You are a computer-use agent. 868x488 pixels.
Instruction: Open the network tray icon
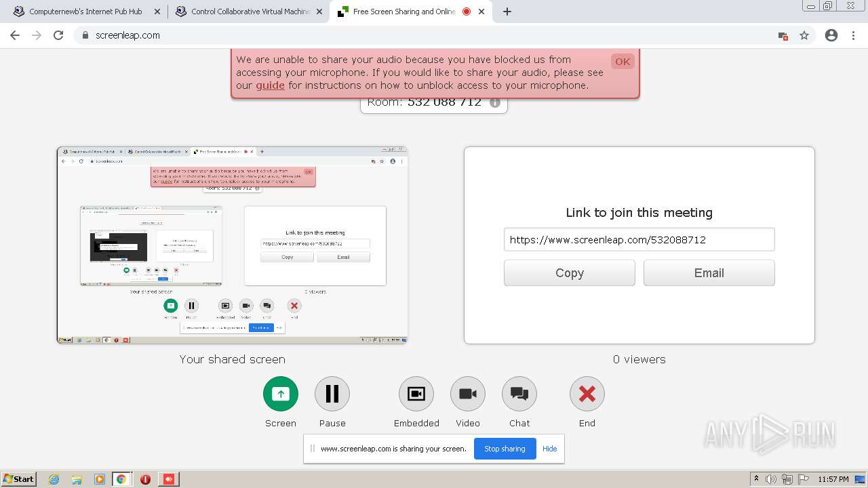tap(787, 479)
